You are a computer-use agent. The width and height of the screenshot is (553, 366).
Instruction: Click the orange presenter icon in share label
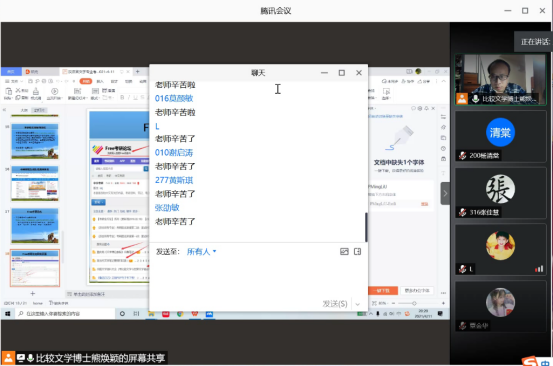click(x=8, y=358)
